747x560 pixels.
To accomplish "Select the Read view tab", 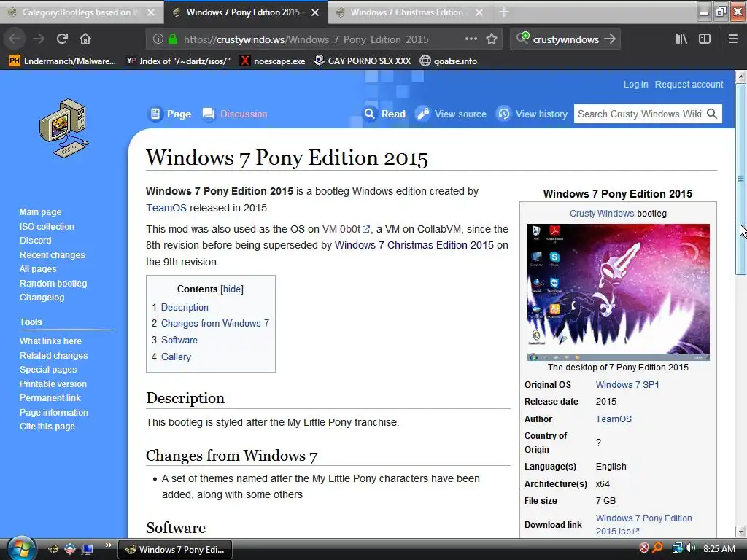I will click(x=384, y=114).
